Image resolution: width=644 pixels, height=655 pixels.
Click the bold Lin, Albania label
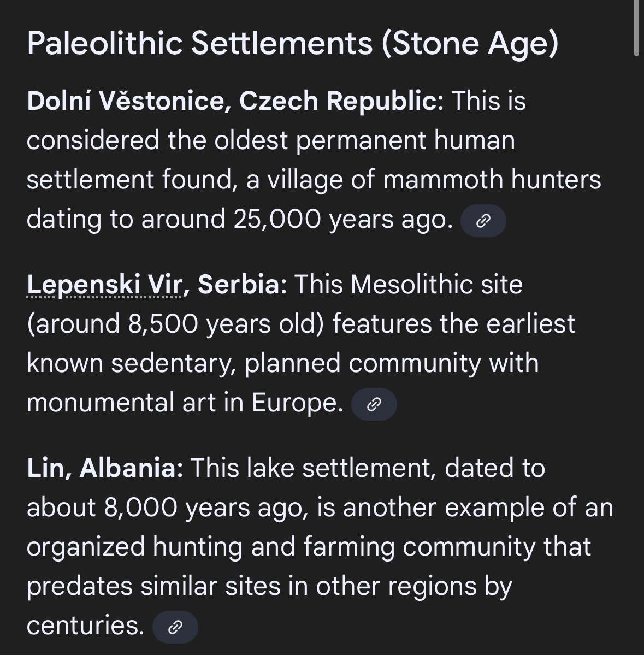(x=105, y=468)
